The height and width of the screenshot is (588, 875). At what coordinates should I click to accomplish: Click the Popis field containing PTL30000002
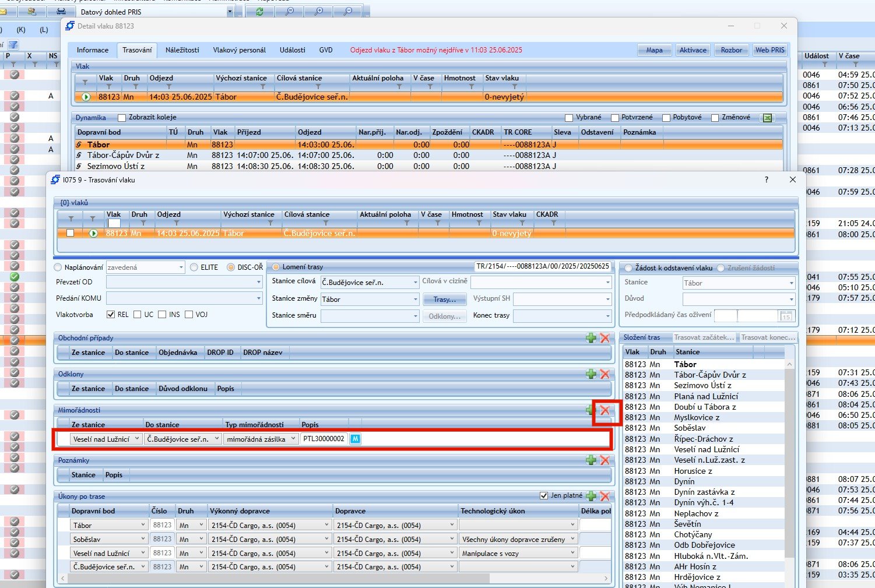(324, 439)
